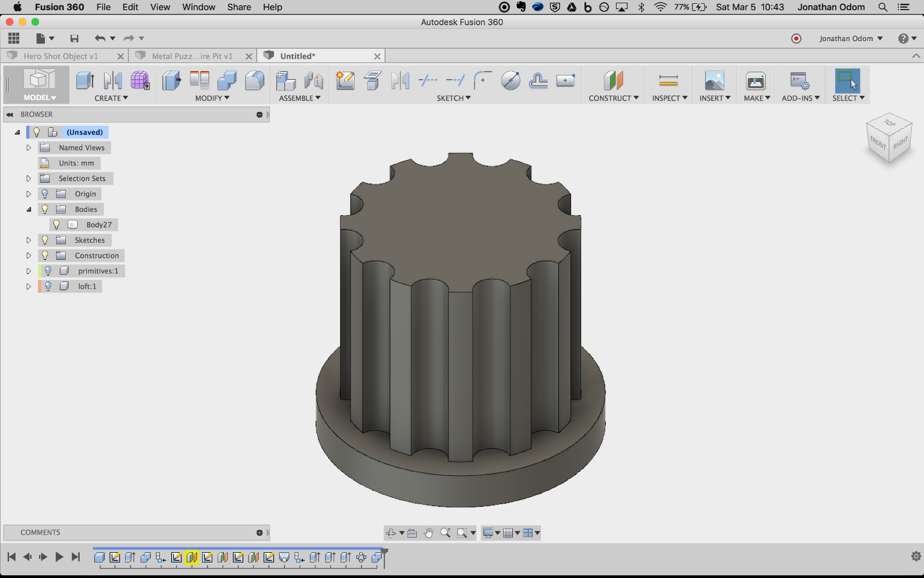The width and height of the screenshot is (924, 578).
Task: Open the data panel grid icon
Action: [14, 39]
